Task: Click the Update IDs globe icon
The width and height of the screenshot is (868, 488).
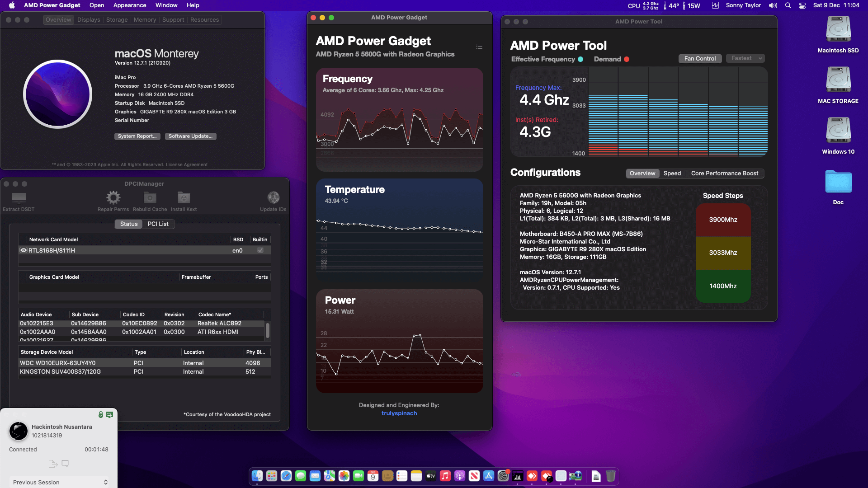Action: 273,197
